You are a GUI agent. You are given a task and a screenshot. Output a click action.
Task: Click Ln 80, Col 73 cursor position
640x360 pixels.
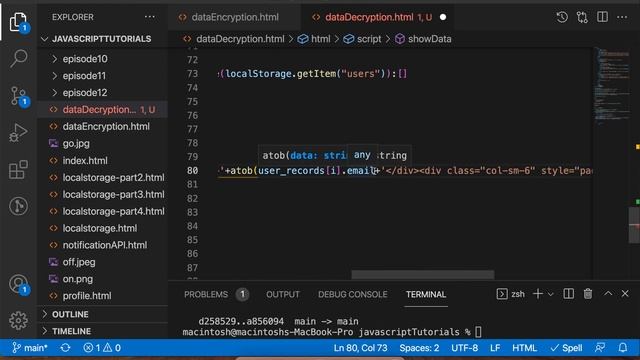(x=360, y=348)
